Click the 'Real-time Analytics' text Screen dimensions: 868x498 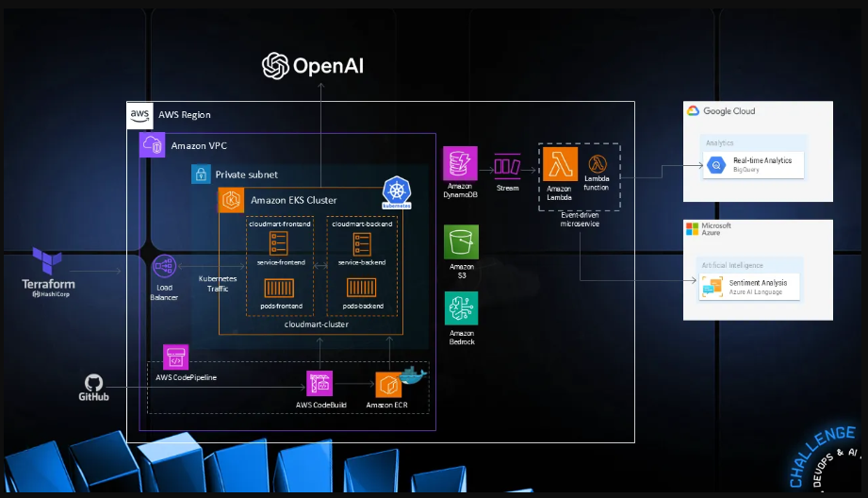[762, 160]
